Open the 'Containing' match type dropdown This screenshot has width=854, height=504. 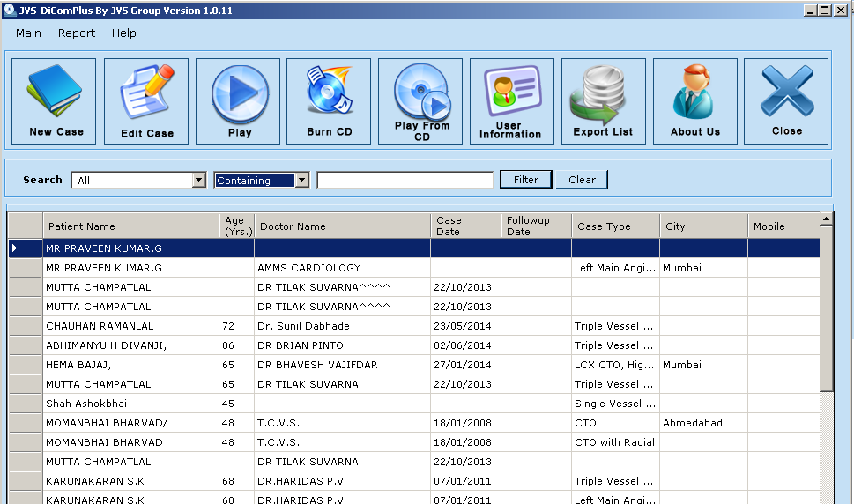coord(302,181)
